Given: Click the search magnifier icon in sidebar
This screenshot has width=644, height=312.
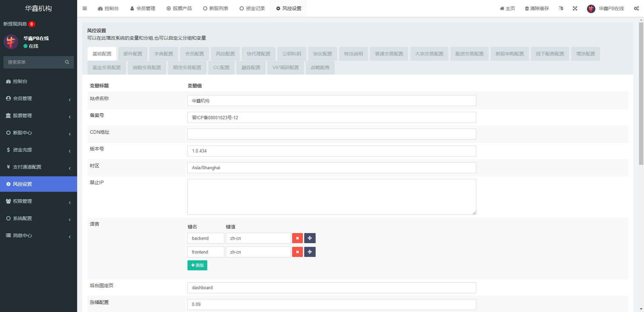Looking at the screenshot, I should (67, 62).
